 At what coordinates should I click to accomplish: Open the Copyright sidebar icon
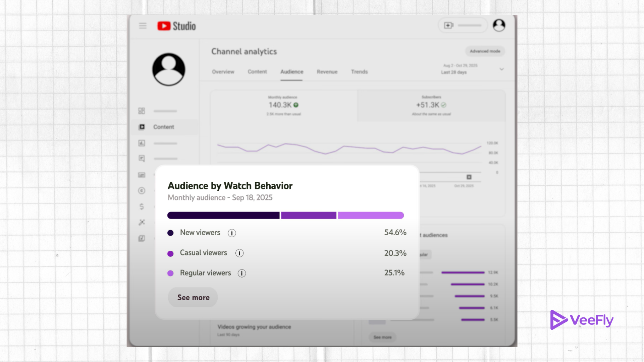[x=142, y=190]
